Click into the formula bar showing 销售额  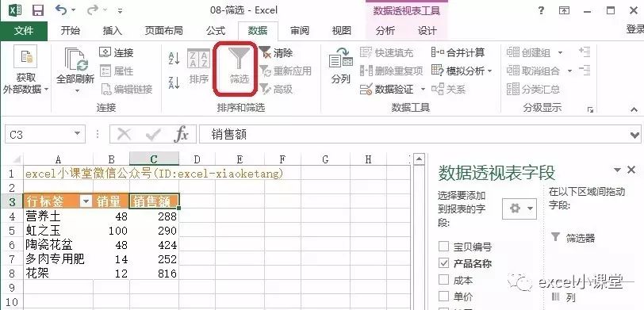(x=413, y=134)
